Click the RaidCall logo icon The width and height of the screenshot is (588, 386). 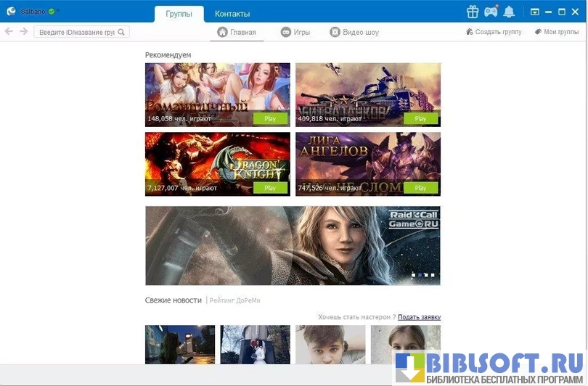point(11,12)
